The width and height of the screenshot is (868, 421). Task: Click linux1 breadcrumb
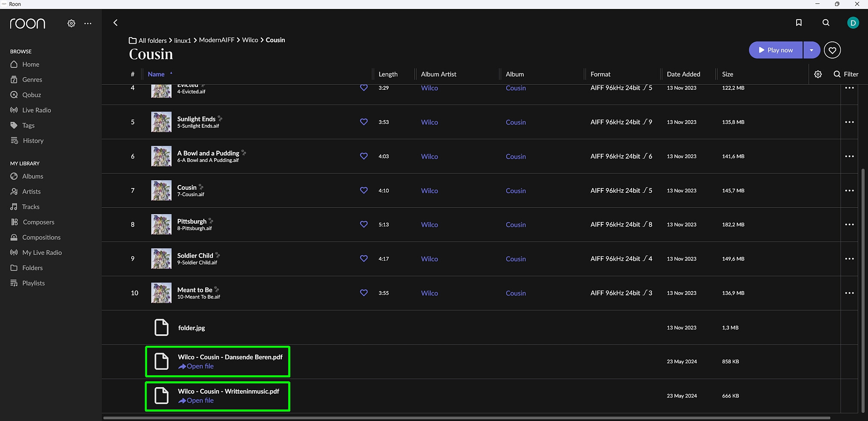pyautogui.click(x=183, y=41)
